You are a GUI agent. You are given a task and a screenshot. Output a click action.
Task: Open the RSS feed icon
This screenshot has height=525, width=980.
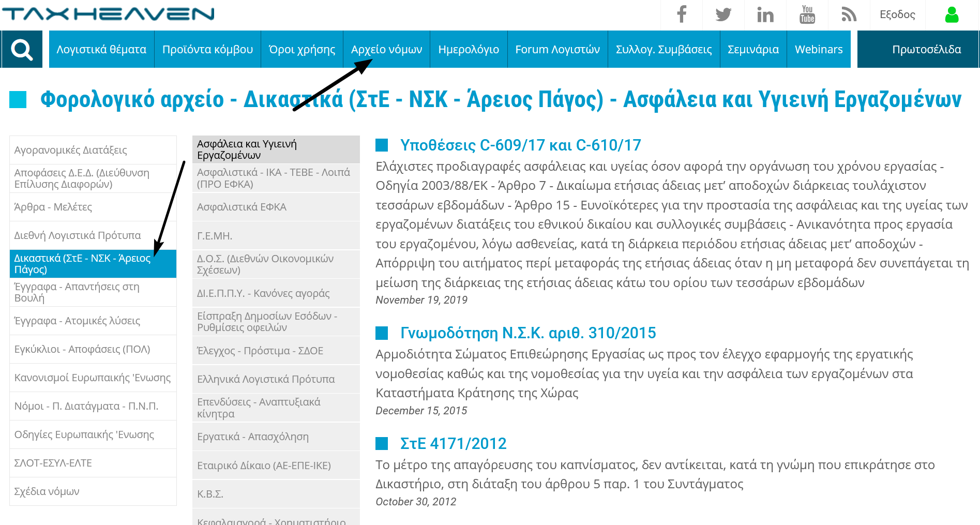click(849, 14)
